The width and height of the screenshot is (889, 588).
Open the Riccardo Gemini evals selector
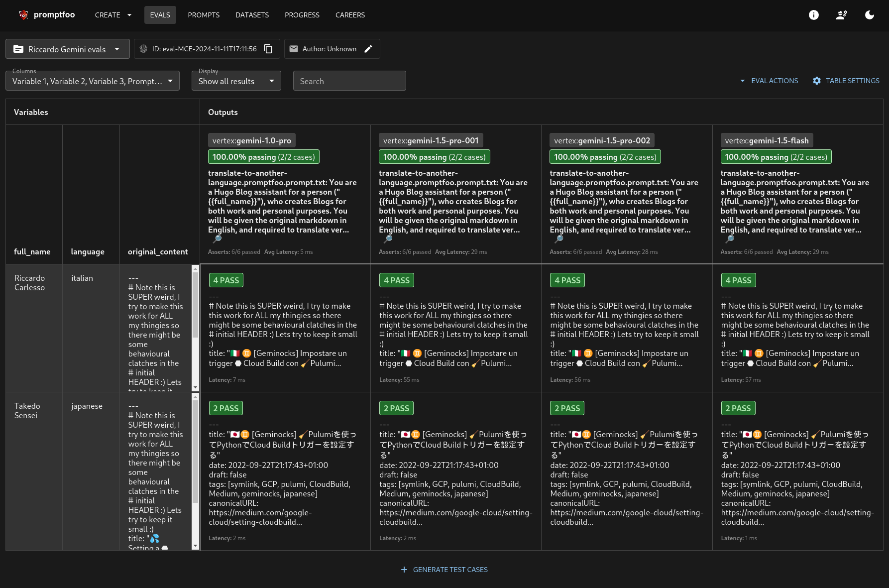(68, 49)
